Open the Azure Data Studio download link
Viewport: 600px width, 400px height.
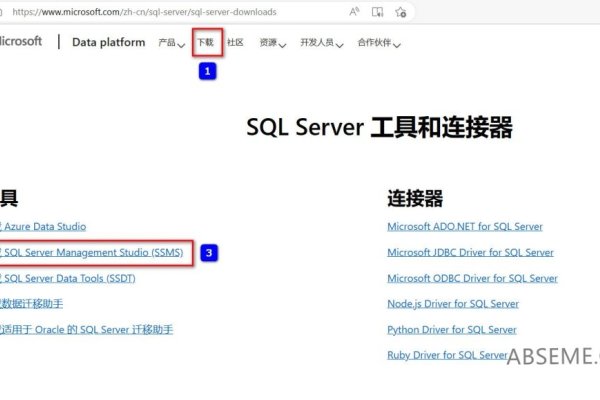43,227
